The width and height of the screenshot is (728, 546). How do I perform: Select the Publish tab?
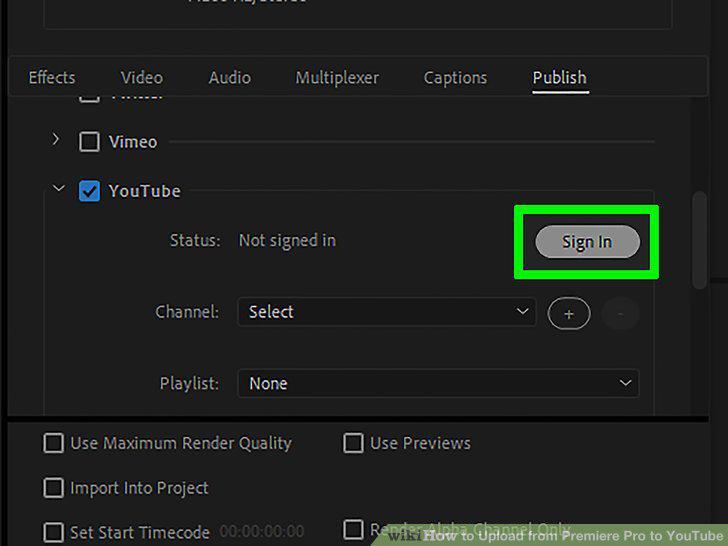pos(559,78)
